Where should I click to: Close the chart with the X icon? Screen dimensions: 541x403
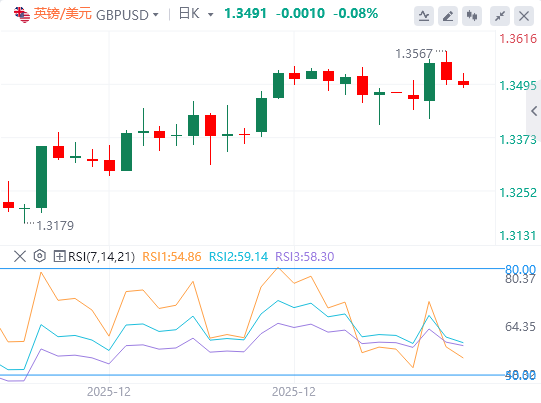click(x=524, y=16)
